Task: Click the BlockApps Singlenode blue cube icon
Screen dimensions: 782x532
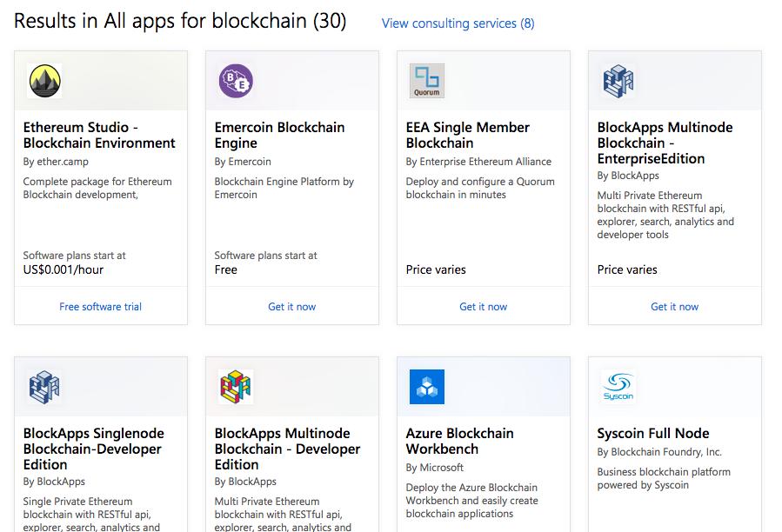Action: tap(44, 387)
